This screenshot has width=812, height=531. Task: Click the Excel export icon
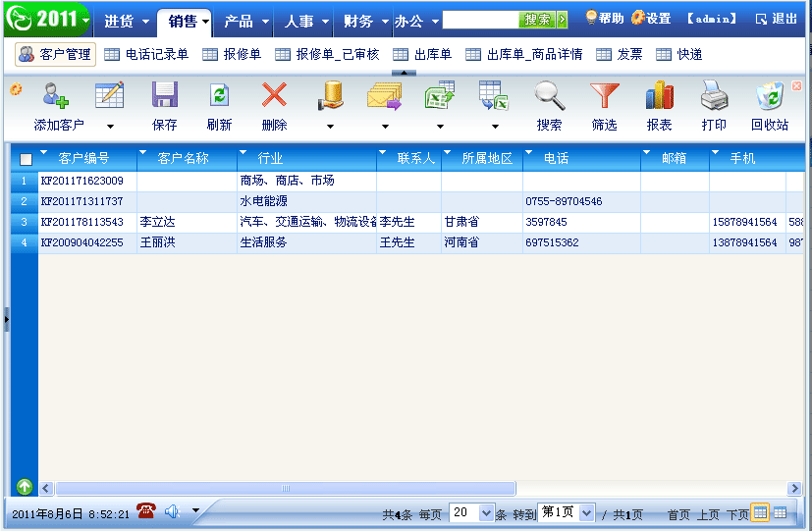440,94
